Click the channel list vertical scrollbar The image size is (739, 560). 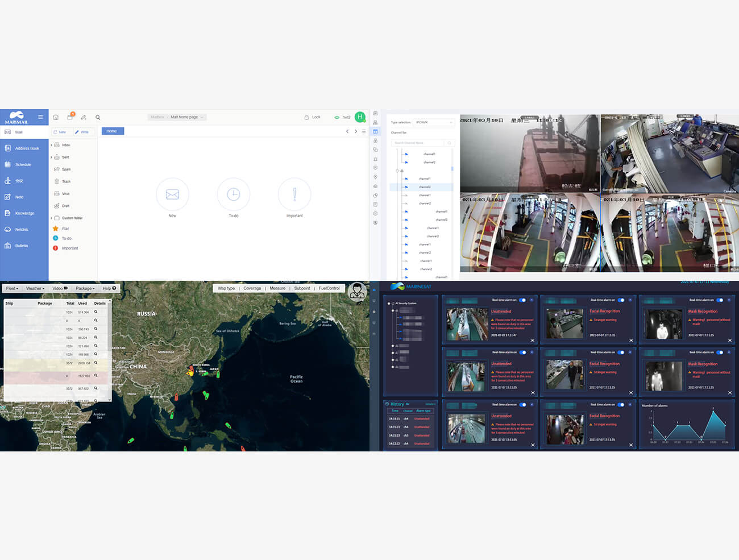452,168
